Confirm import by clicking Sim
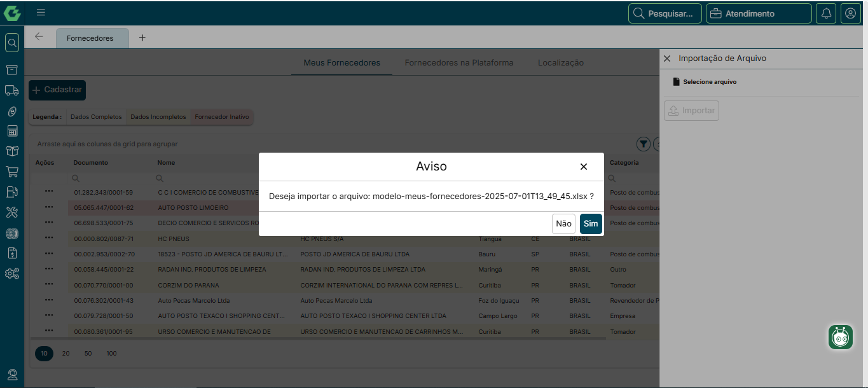 coord(591,224)
